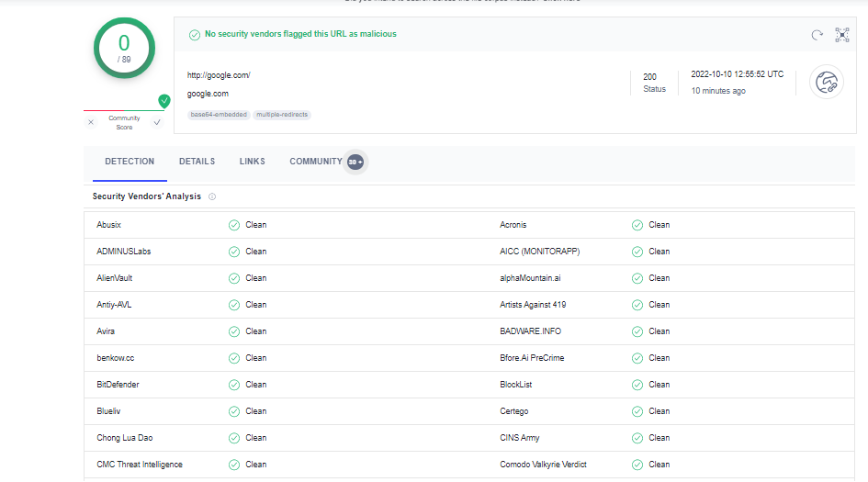The height and width of the screenshot is (482, 868).
Task: Click the Community Score label
Action: [x=124, y=122]
